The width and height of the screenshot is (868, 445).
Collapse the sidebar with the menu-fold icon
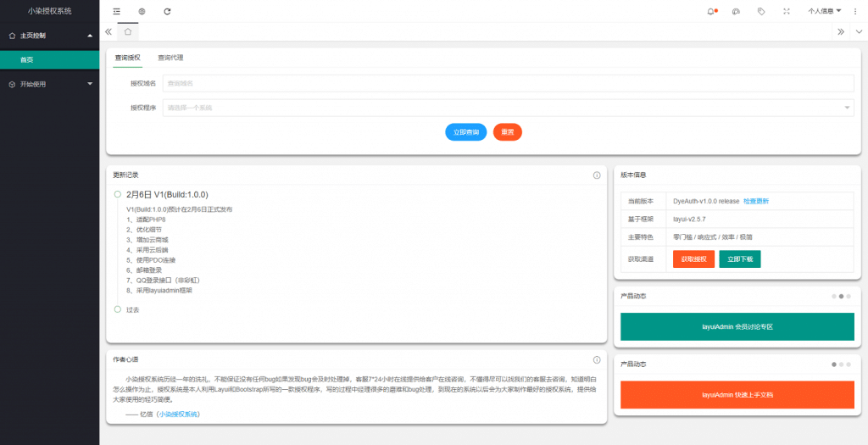pos(117,11)
